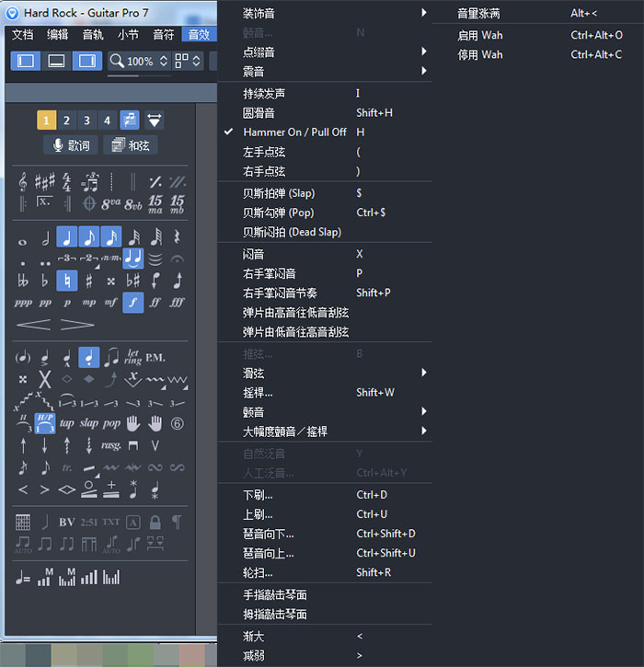Open the tempo quarter note equals icon
The width and height of the screenshot is (644, 667).
coord(23,578)
